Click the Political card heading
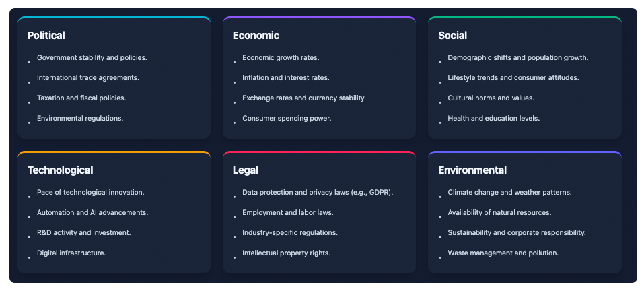Viewport: 644px width, 291px height. coord(46,36)
